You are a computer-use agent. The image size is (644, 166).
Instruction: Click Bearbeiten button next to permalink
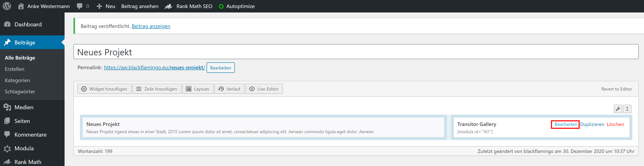point(221,68)
